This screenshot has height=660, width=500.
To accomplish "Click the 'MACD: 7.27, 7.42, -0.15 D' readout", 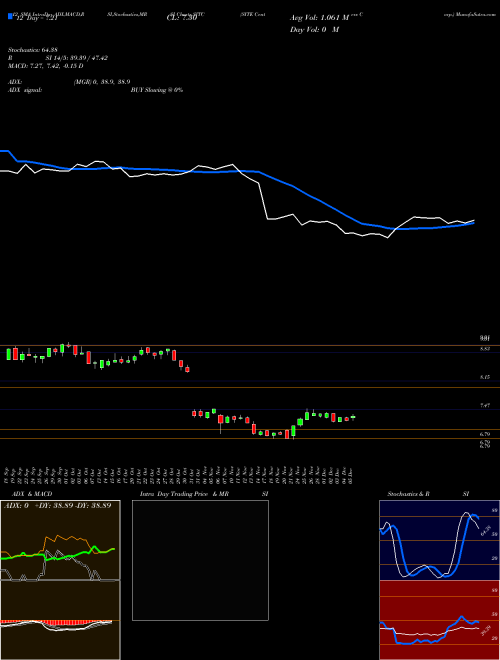I will coord(45,66).
